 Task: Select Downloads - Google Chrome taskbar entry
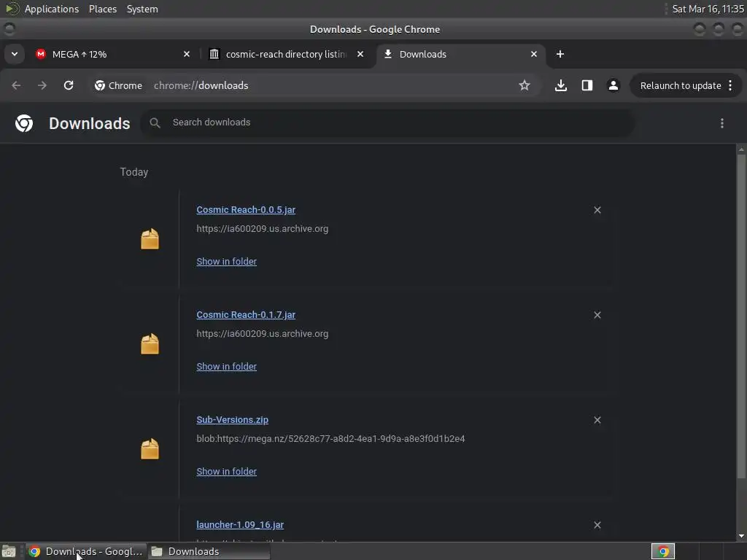point(86,551)
